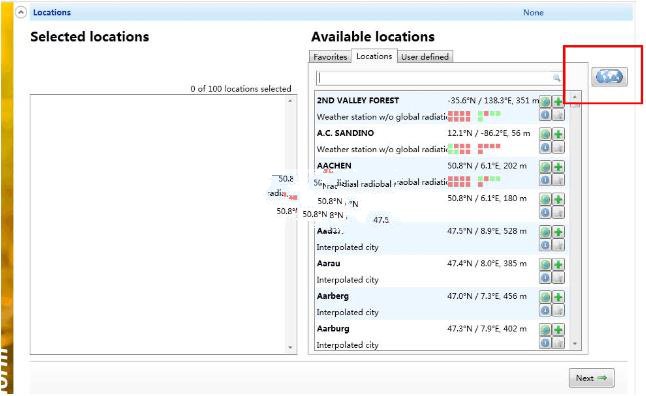Select the A.C. SANDINO row name
Screen dimensions: 646x396
[x=345, y=133]
